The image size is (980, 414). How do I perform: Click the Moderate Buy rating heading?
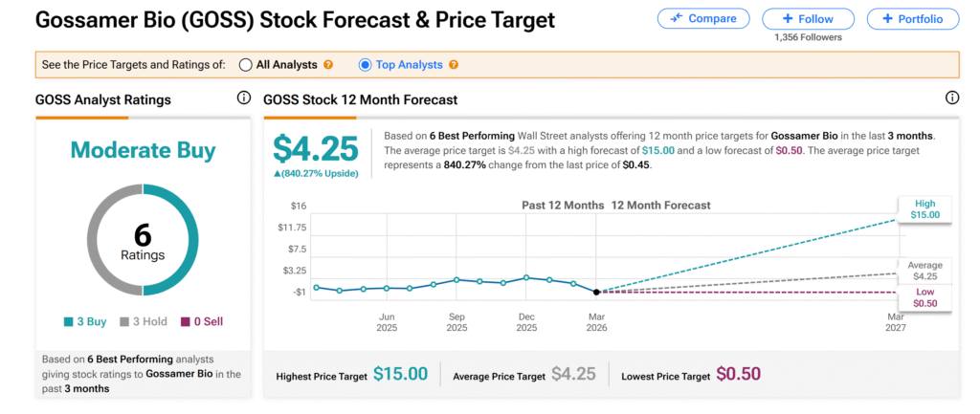click(143, 150)
